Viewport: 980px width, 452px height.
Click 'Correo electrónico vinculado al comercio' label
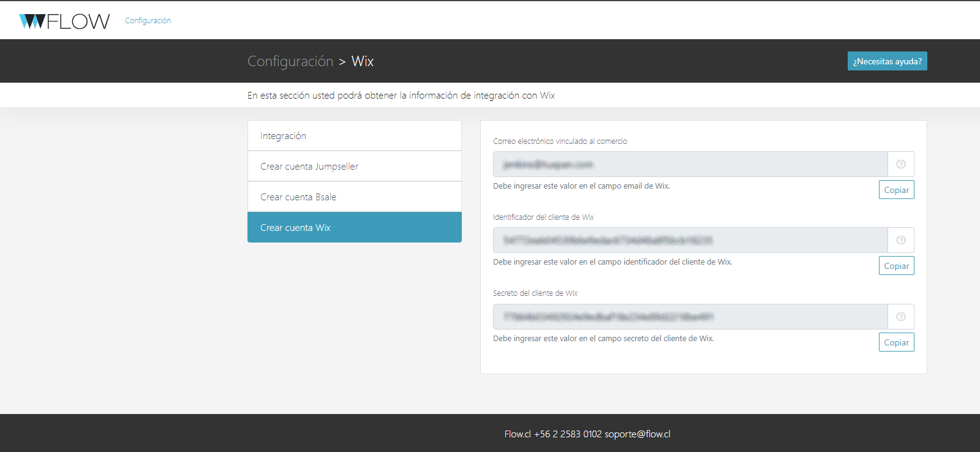[560, 141]
